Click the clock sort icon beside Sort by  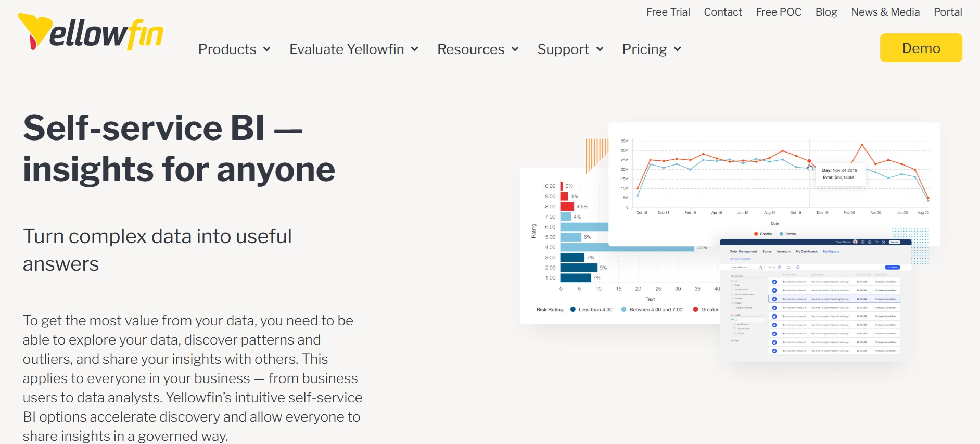click(x=779, y=267)
